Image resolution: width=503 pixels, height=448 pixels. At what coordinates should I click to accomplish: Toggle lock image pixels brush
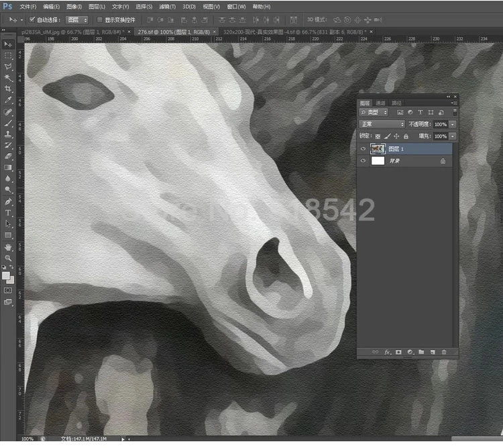(x=387, y=136)
